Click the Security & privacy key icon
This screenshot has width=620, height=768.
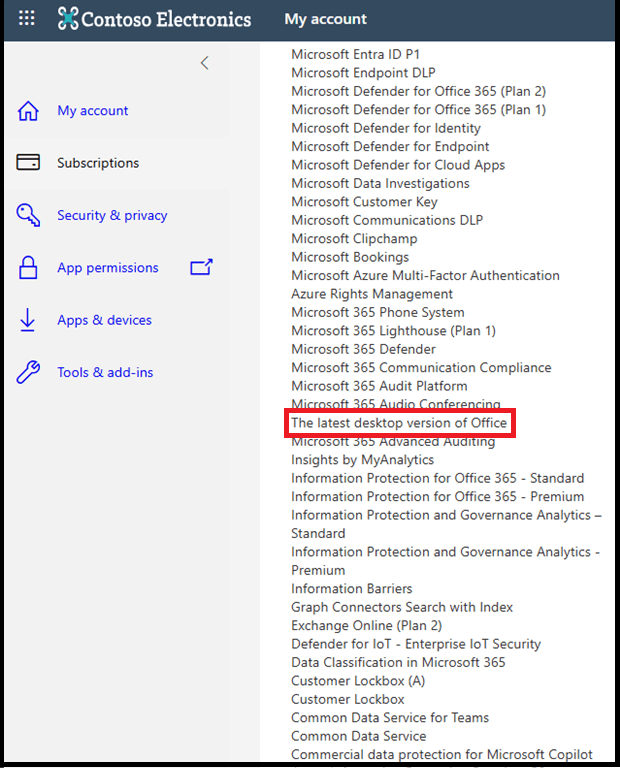(x=28, y=215)
